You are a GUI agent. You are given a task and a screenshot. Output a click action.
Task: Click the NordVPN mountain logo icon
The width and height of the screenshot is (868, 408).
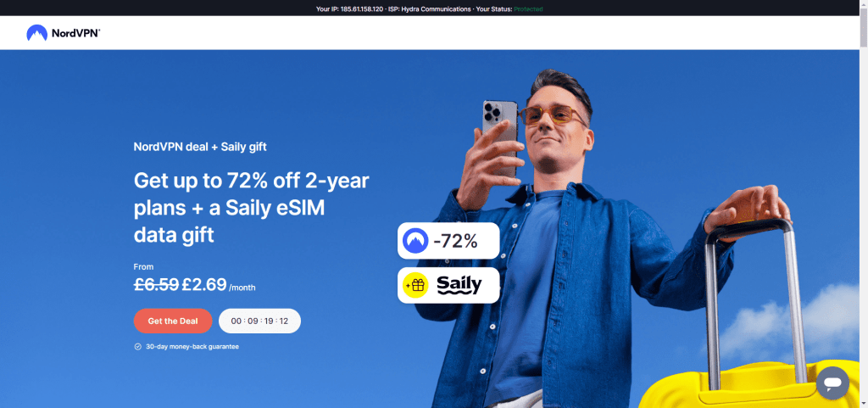36,33
